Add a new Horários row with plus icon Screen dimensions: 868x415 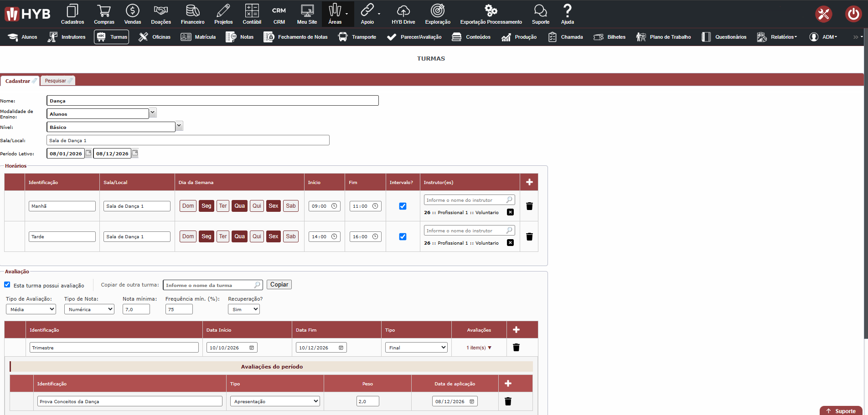529,182
